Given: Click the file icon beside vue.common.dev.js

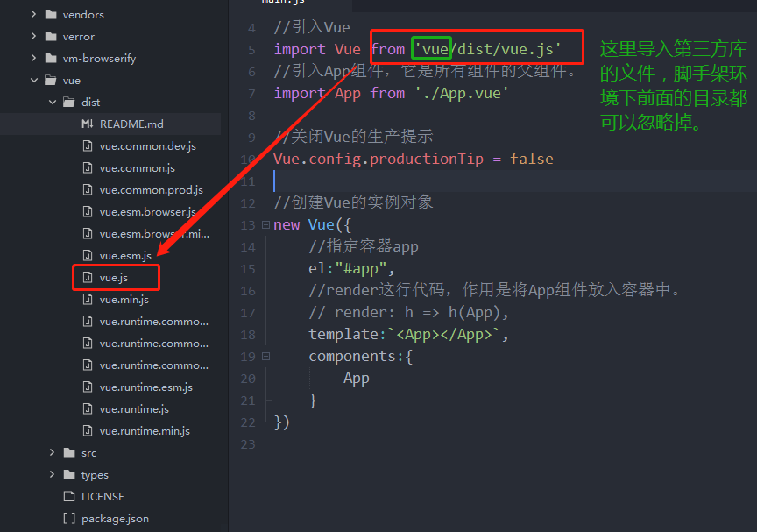Looking at the screenshot, I should [x=88, y=145].
